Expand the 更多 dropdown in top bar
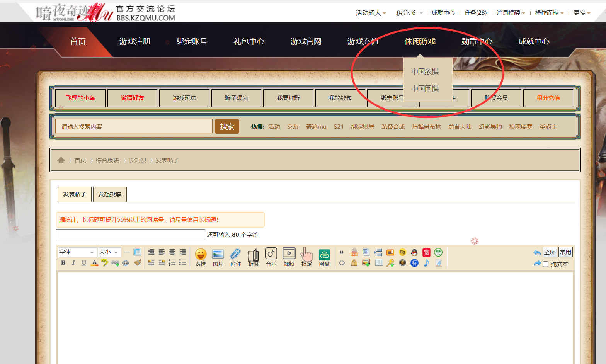The width and height of the screenshot is (606, 364). tap(582, 13)
